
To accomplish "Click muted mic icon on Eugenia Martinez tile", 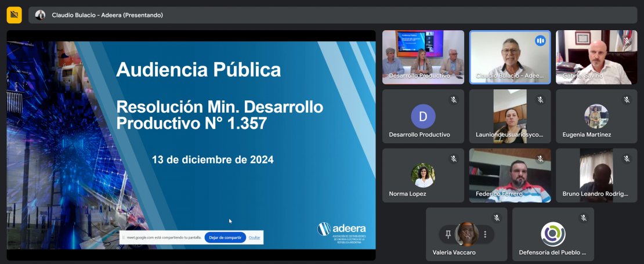I will point(627,100).
